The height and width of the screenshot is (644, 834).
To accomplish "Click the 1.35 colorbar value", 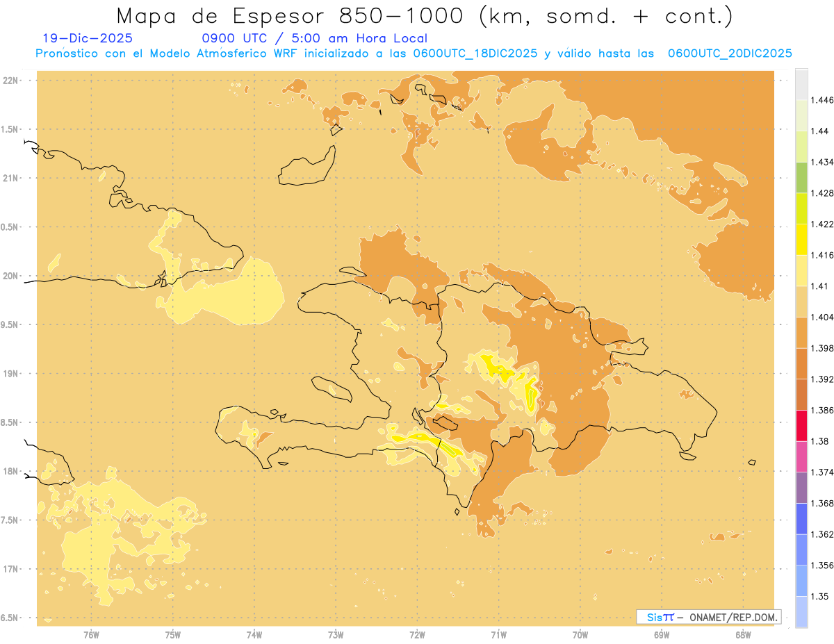I will coord(819,597).
